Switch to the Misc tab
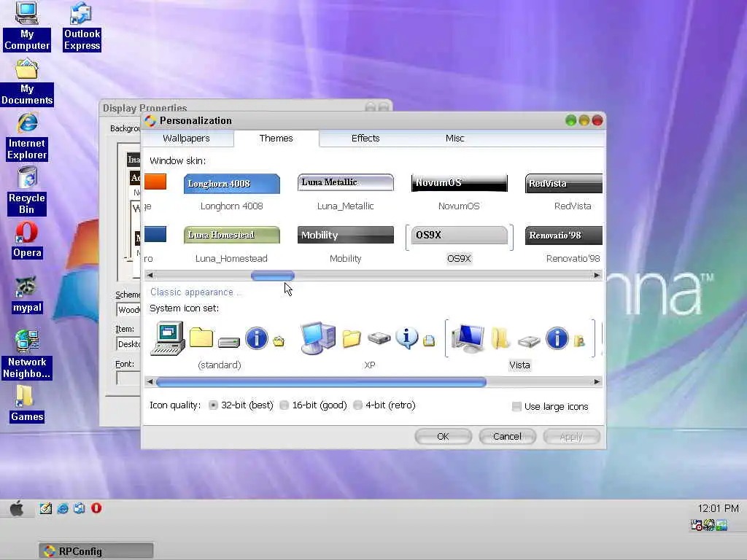747x560 pixels. (x=455, y=138)
